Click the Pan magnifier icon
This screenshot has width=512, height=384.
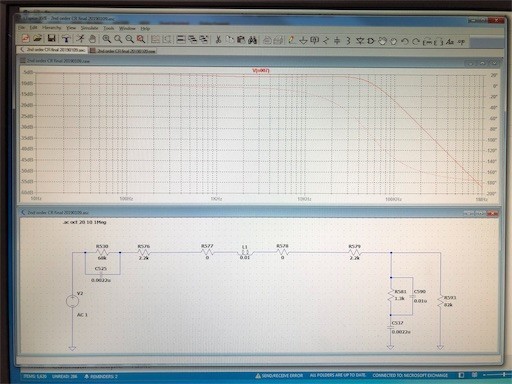[118, 39]
